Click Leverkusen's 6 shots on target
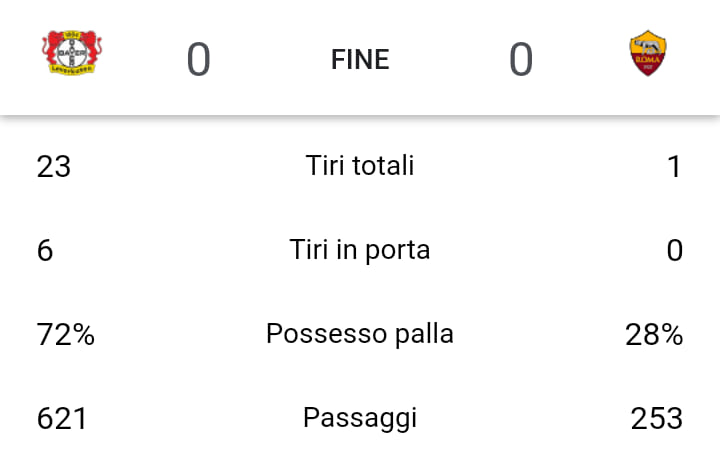 (x=45, y=250)
